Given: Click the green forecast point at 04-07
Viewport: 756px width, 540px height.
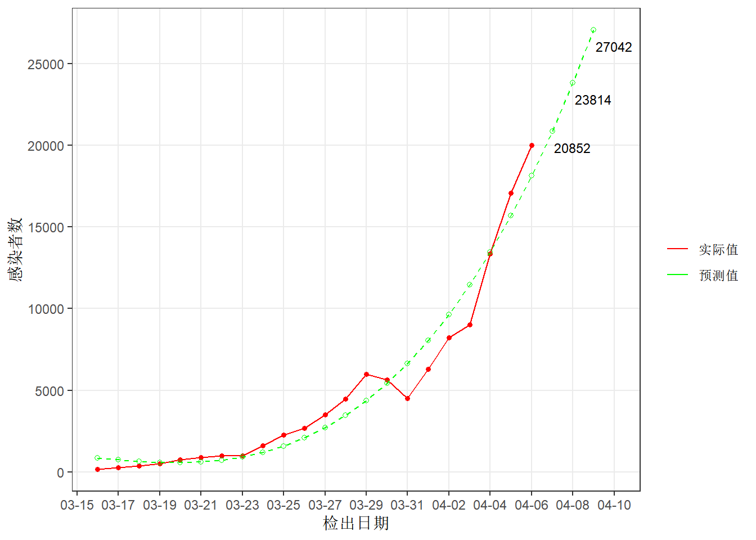Looking at the screenshot, I should [x=552, y=131].
